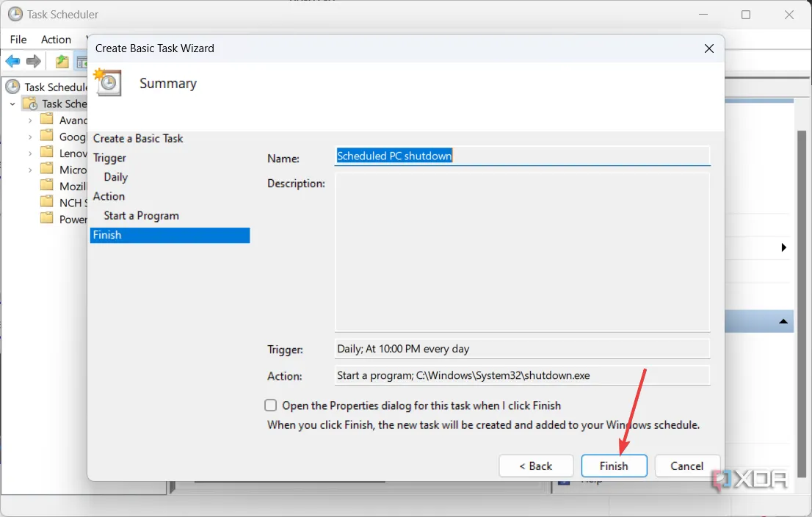Expand the Google folder tree node
Image resolution: width=812 pixels, height=517 pixels.
point(30,137)
